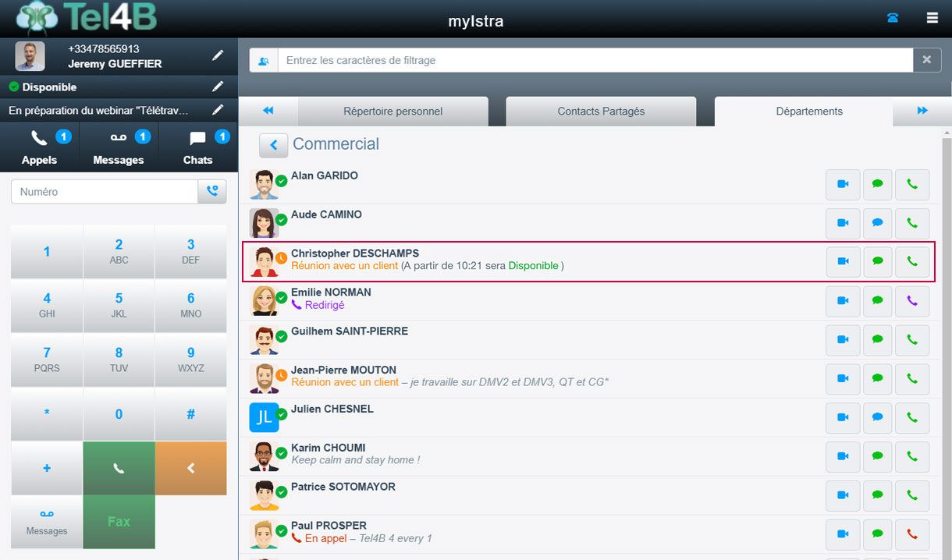
Task: Open chat with Paul PROSPER
Action: pyautogui.click(x=878, y=535)
